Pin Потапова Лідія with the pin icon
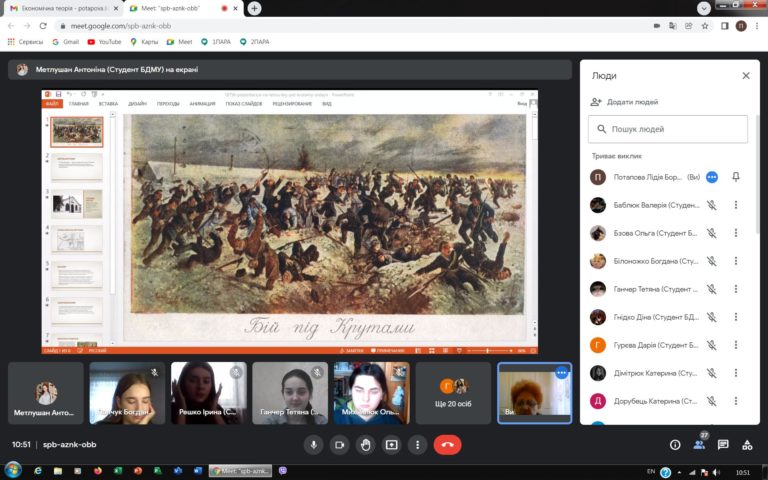The image size is (768, 480). click(736, 177)
